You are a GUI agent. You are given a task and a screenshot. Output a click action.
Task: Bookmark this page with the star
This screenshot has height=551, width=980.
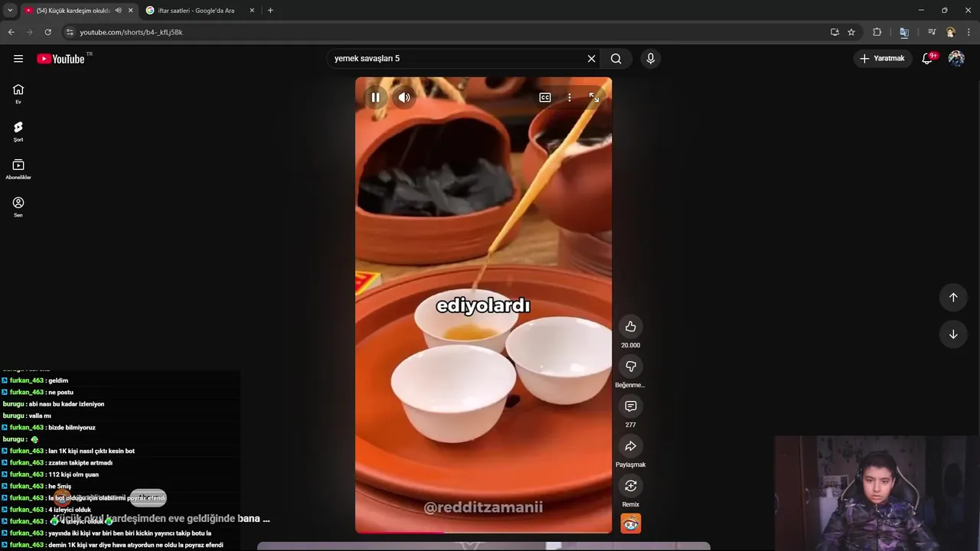(x=851, y=32)
